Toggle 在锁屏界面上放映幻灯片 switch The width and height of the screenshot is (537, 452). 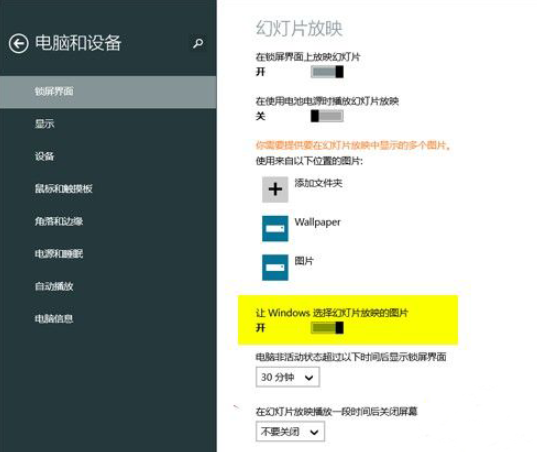[x=327, y=72]
